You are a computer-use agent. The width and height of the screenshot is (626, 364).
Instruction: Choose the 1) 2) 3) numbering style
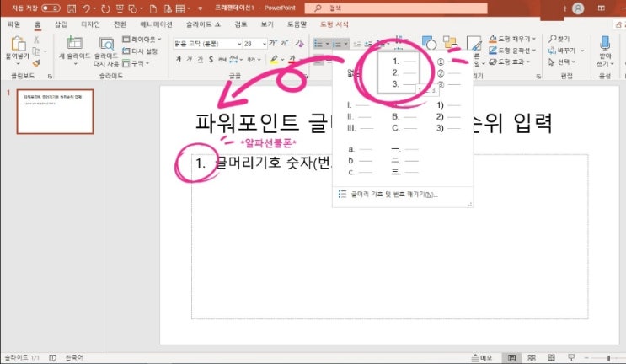448,116
